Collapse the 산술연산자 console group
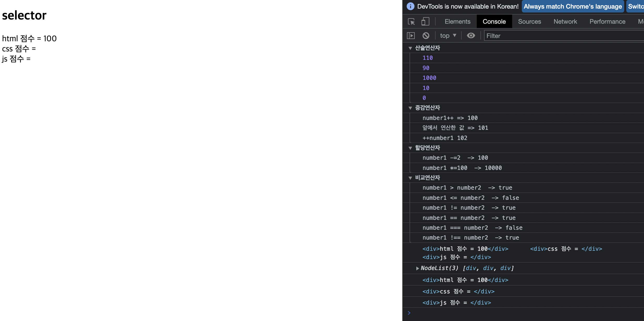 (410, 48)
